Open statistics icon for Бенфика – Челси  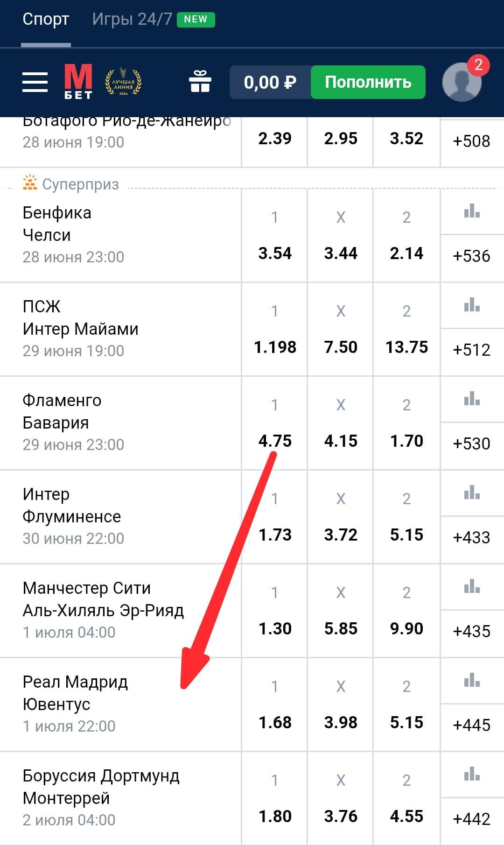[x=472, y=211]
